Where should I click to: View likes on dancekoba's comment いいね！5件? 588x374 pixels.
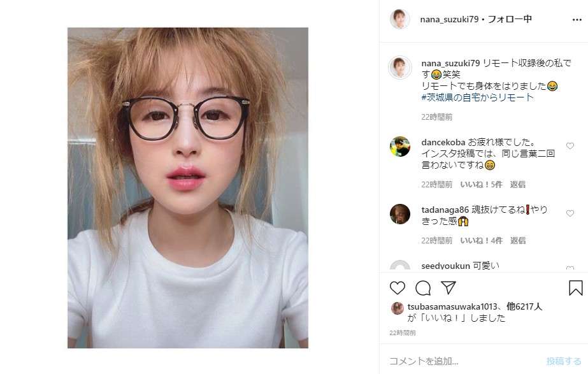coord(481,184)
